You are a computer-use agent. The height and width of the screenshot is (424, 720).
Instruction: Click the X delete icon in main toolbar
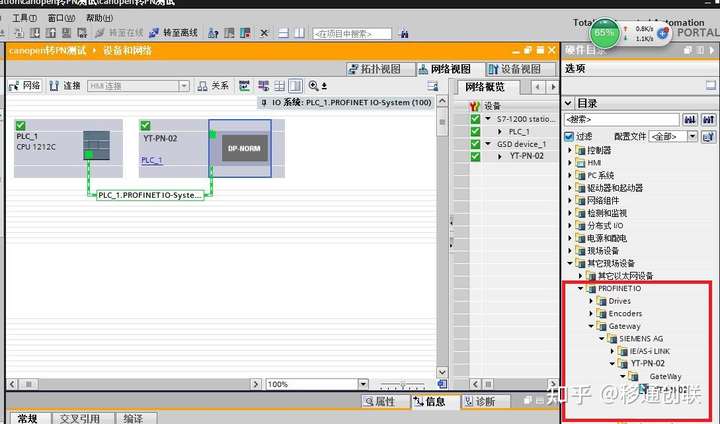264,33
